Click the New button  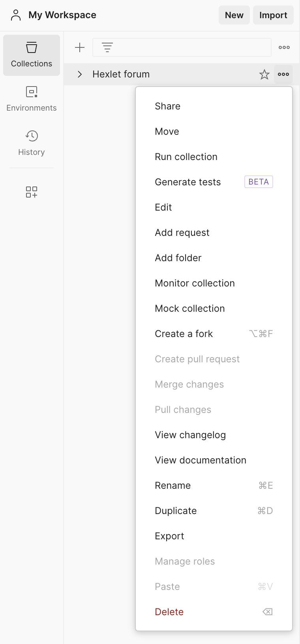234,15
